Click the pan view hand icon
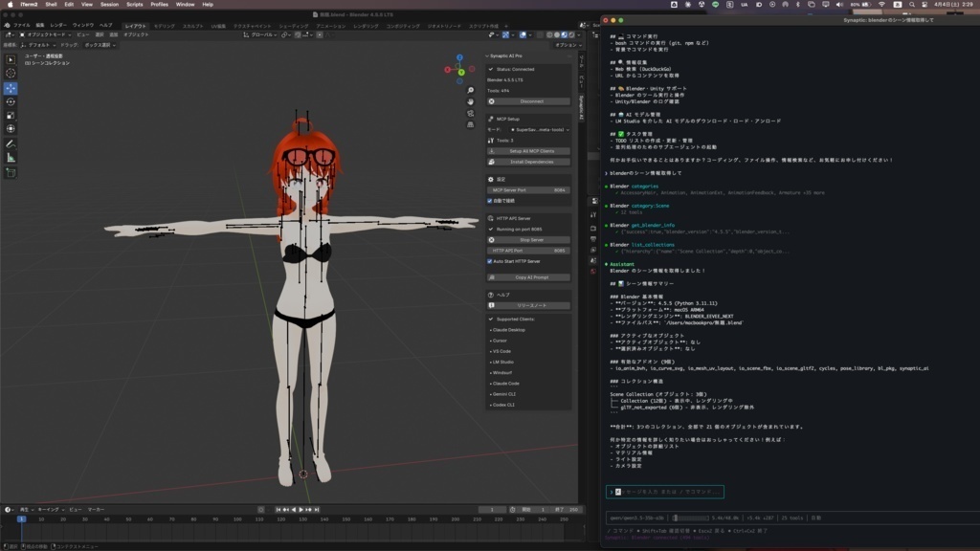 [470, 100]
